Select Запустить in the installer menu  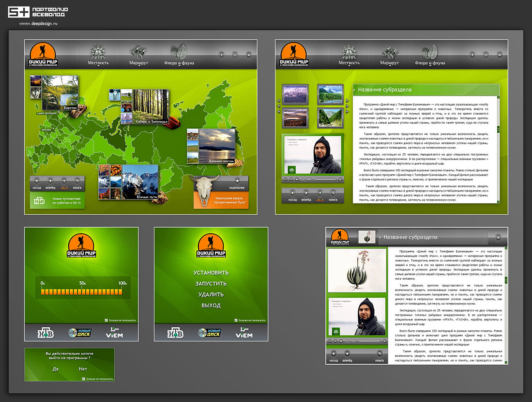coord(211,284)
